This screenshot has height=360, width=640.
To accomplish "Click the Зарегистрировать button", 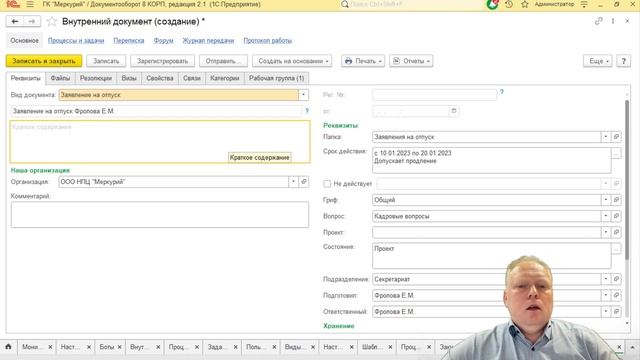I will click(162, 61).
